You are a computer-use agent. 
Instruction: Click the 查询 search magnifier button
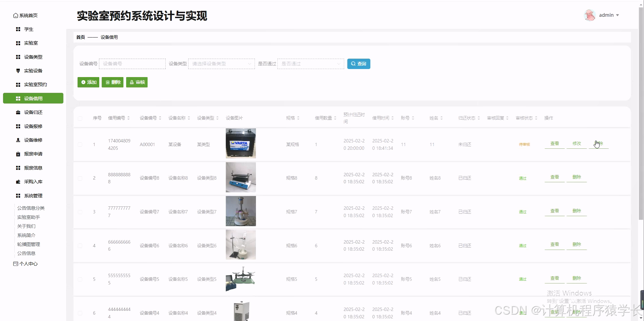pos(358,64)
